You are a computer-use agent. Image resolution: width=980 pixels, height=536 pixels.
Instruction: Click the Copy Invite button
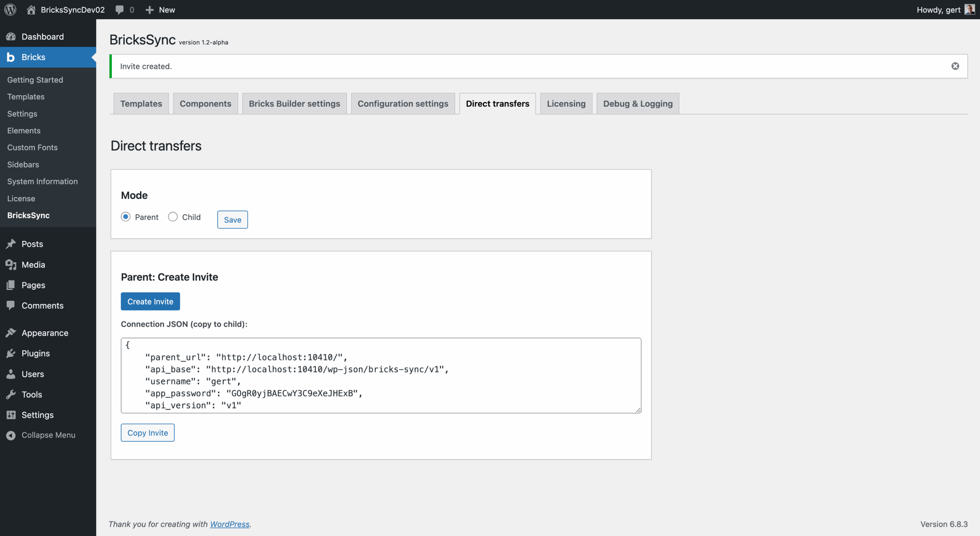point(147,433)
